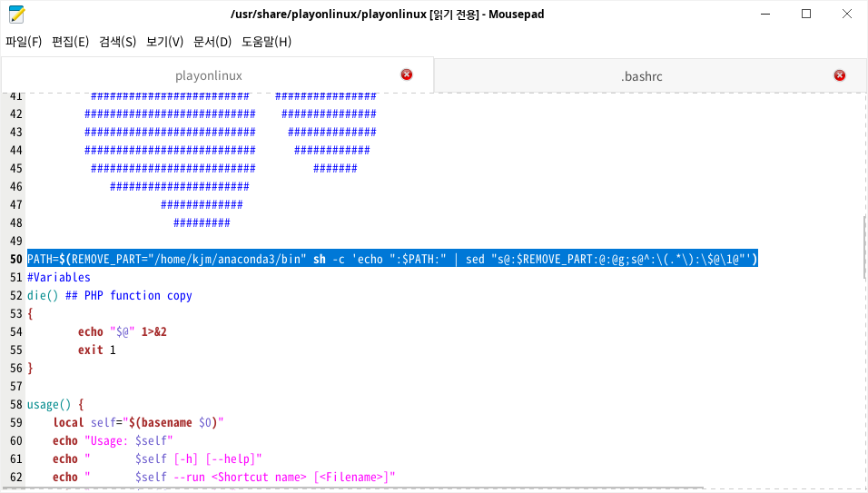Screen dimensions: 868x493
Task: Click the #Variables comment line
Action: [59, 277]
